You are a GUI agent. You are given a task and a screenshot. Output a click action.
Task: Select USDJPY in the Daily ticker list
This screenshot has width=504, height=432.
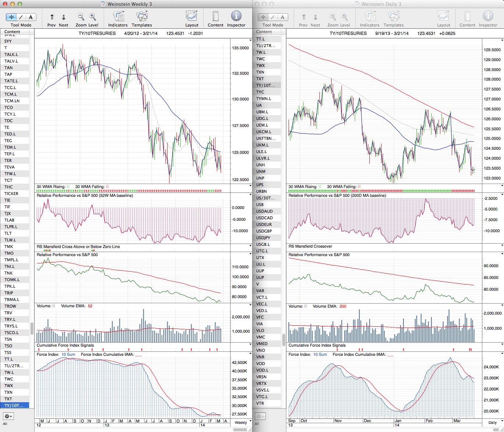pos(263,238)
